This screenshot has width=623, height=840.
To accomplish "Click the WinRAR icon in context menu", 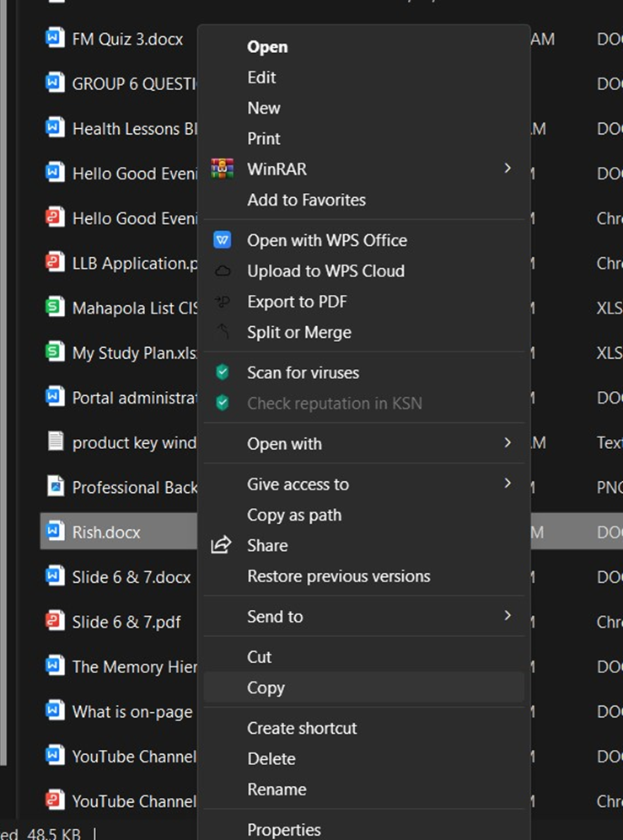I will [x=223, y=169].
